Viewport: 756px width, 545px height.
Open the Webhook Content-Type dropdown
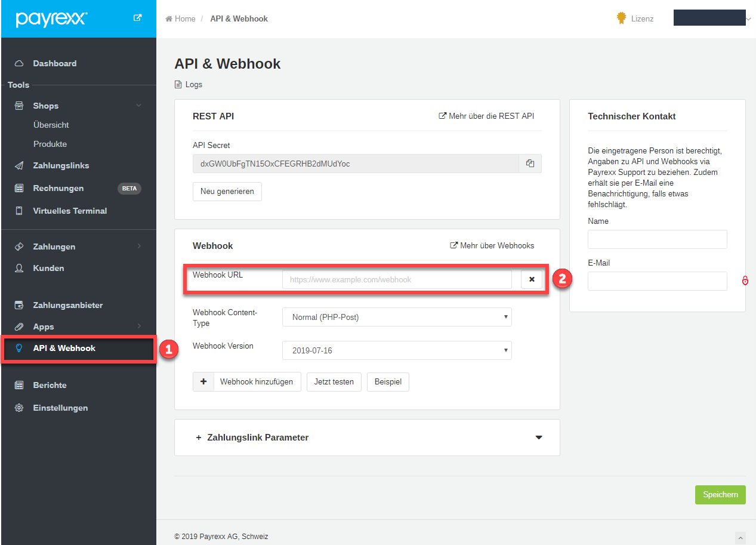(x=397, y=318)
